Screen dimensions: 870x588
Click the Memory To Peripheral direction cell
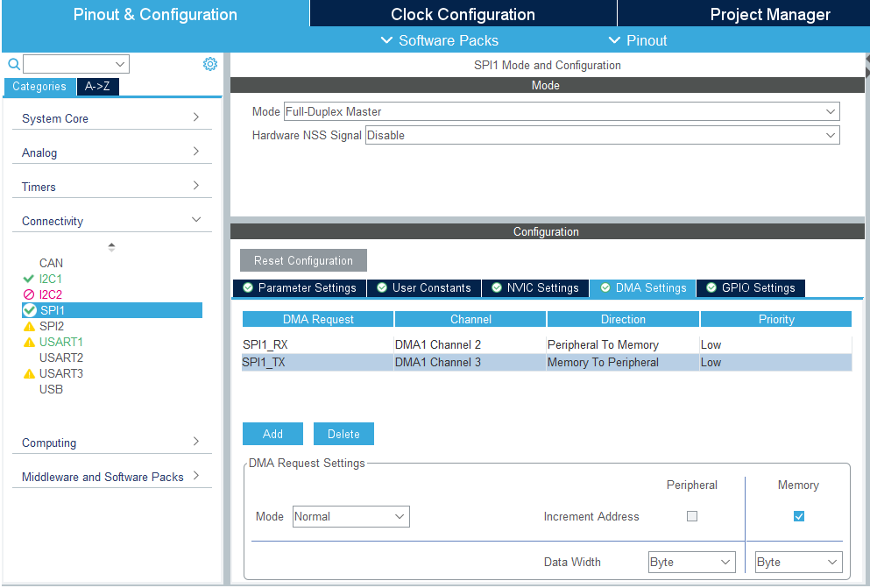point(623,363)
